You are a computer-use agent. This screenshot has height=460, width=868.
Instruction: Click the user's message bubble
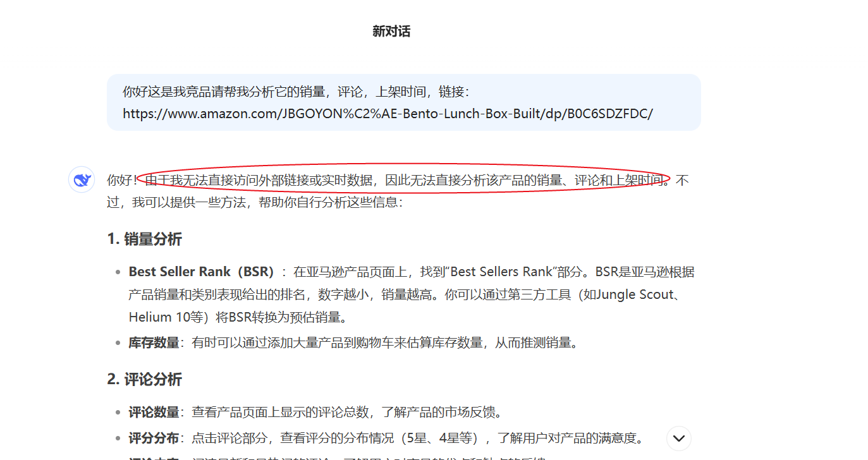click(403, 102)
